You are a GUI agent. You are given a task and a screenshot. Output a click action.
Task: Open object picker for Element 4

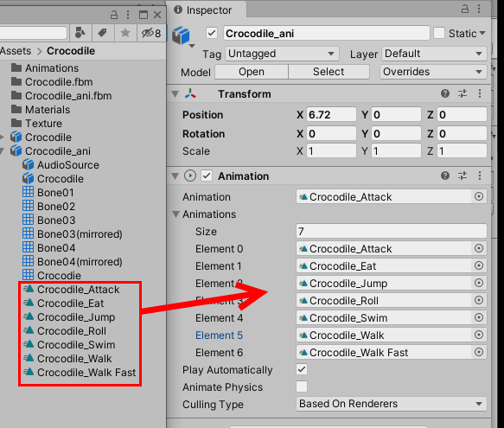click(479, 317)
